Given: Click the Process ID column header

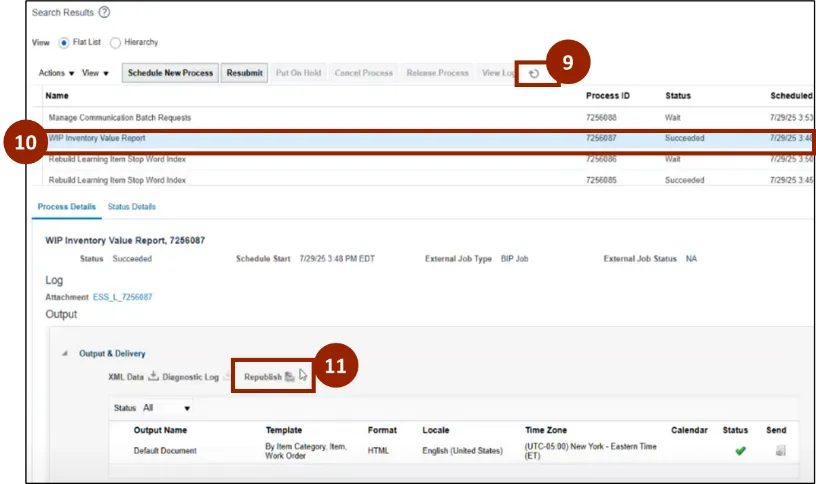Looking at the screenshot, I should coord(608,96).
